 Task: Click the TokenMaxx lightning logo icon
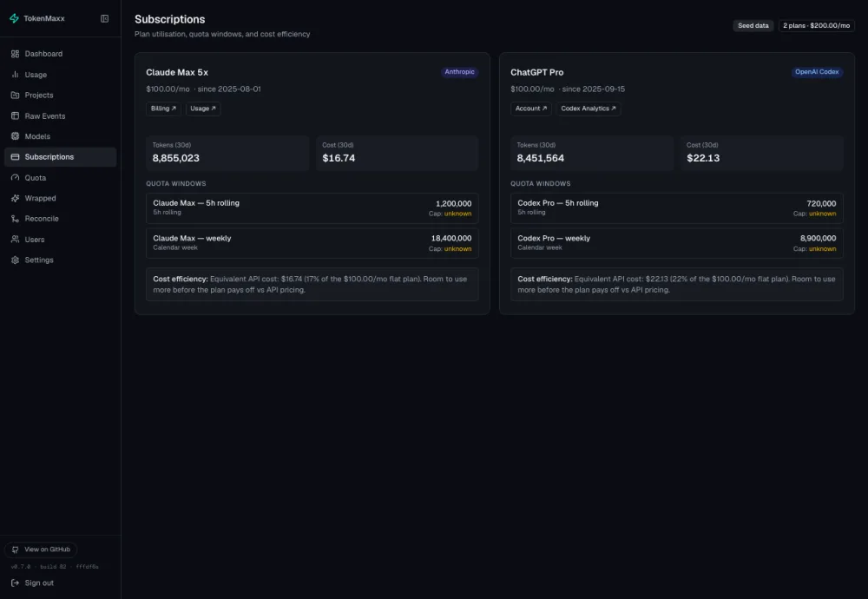coord(15,18)
